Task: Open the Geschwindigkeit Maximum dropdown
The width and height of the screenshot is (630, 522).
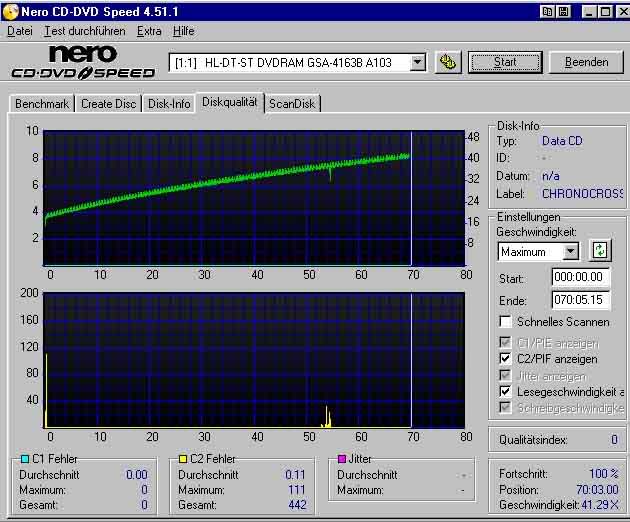Action: click(x=570, y=252)
